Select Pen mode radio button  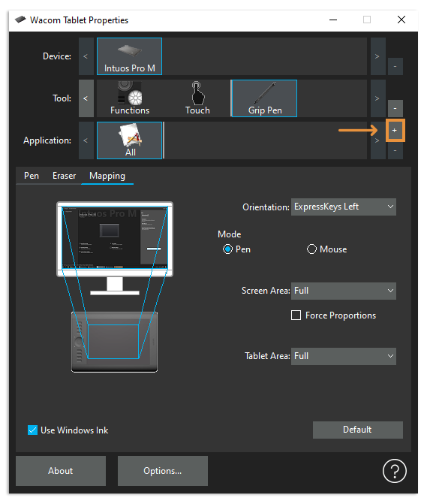tap(227, 249)
